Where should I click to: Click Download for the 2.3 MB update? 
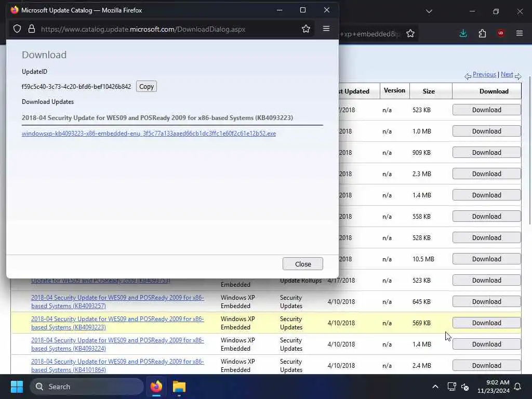(x=486, y=174)
